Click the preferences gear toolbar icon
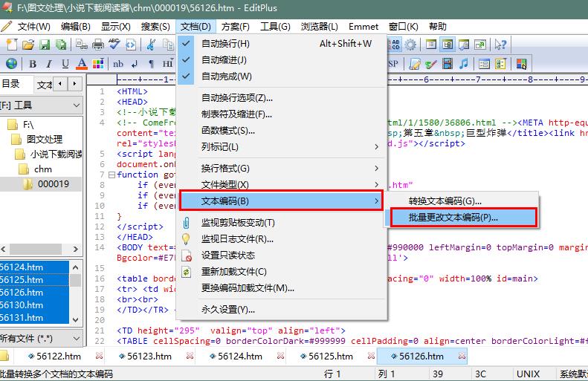 pyautogui.click(x=410, y=45)
